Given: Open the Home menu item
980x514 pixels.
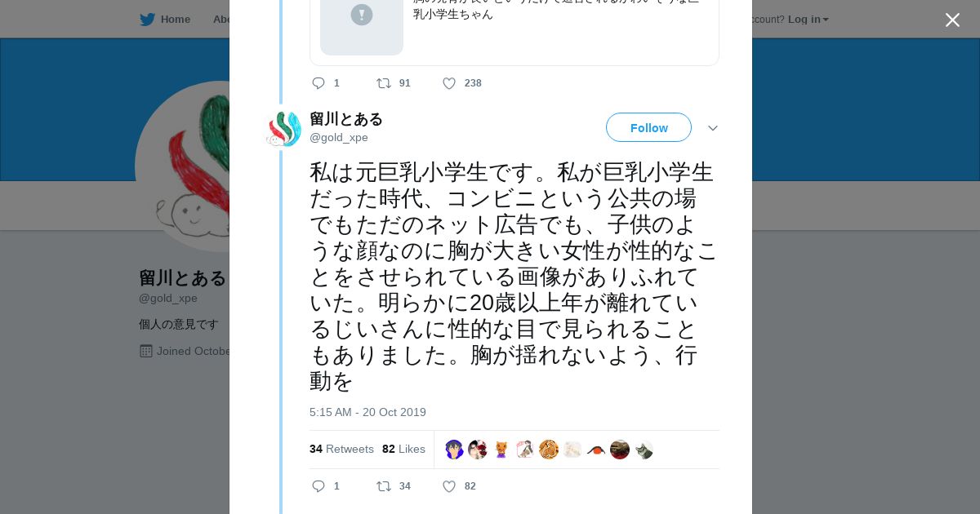Looking at the screenshot, I should click(x=175, y=20).
